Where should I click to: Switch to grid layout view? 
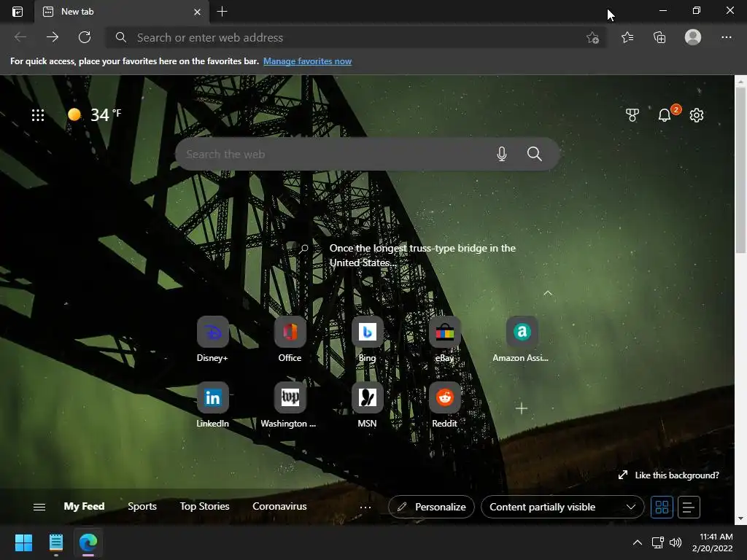[x=662, y=507]
